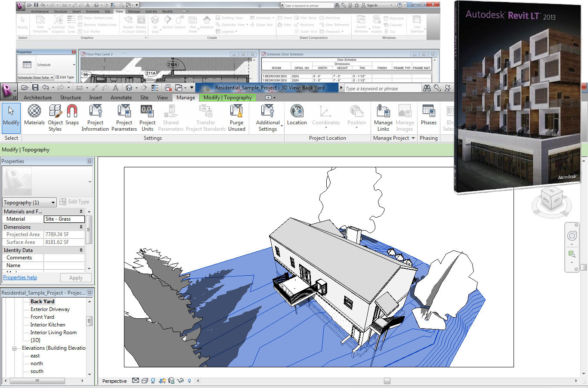588x388 pixels.
Task: Click the Site - Grass material field
Action: [64, 219]
